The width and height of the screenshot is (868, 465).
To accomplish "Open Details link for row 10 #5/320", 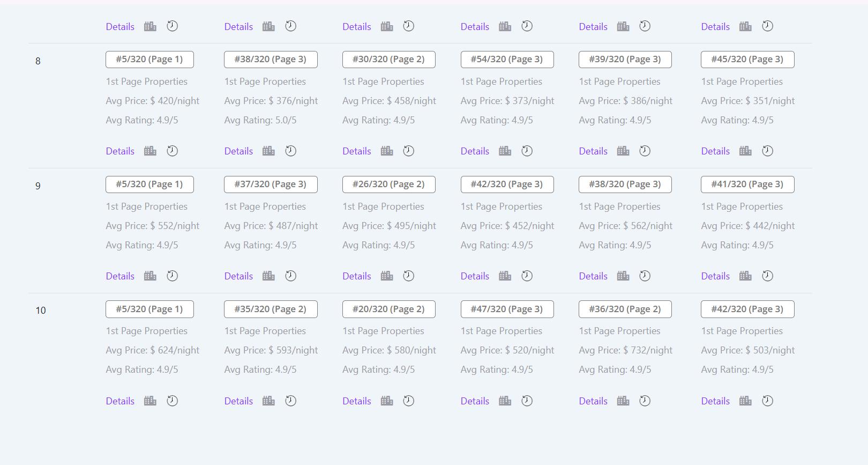I will (x=120, y=401).
